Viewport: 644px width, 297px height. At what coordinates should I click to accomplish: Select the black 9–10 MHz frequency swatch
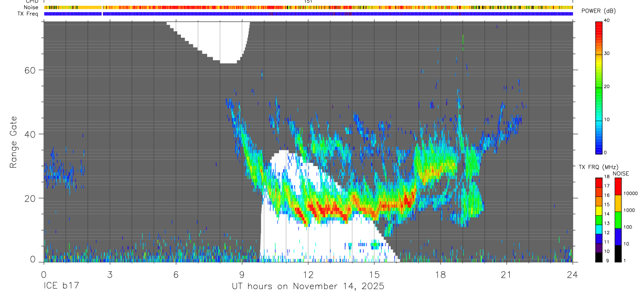[598, 257]
